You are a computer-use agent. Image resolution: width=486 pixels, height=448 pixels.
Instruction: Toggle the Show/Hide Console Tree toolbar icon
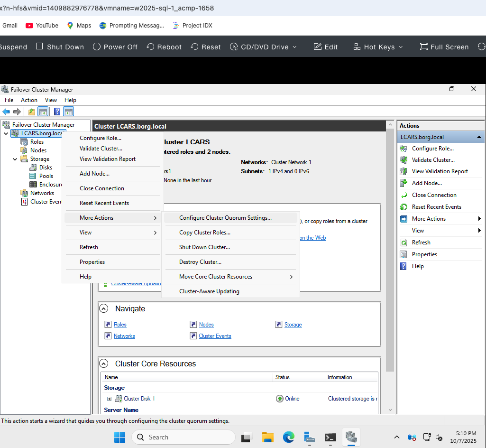point(42,111)
